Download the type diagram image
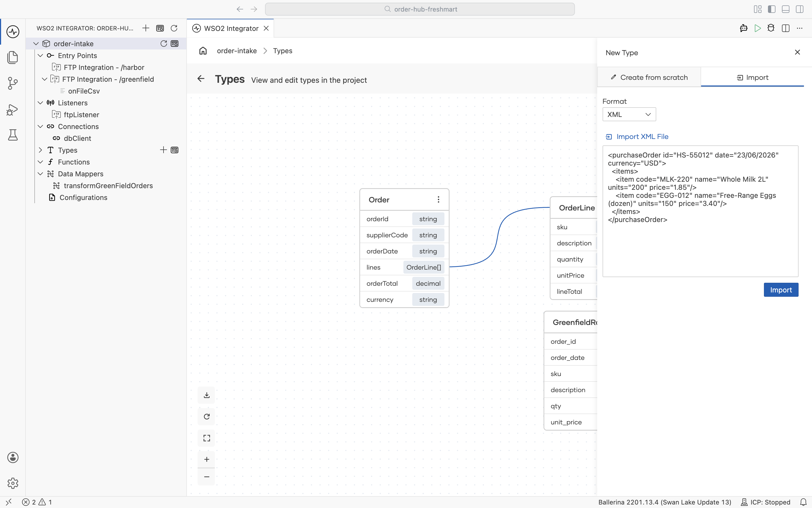 pyautogui.click(x=207, y=395)
